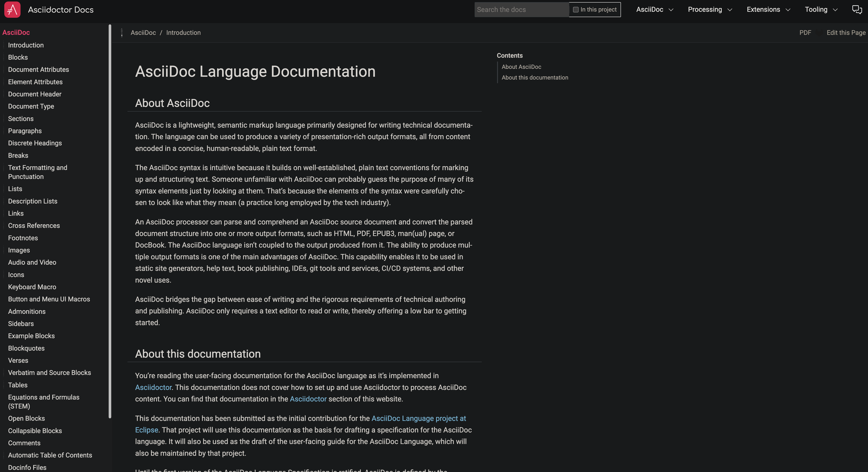Select Lists in the sidebar

pos(15,189)
